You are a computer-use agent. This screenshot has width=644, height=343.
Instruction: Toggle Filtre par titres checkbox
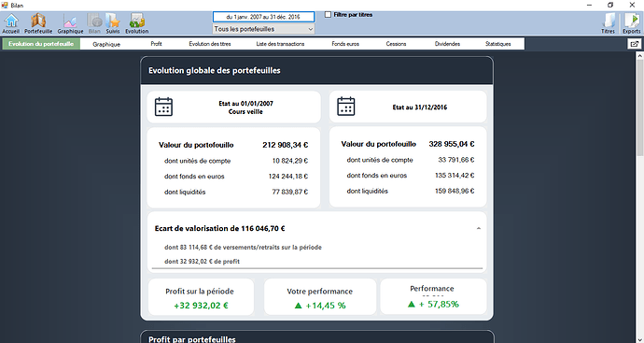point(328,14)
